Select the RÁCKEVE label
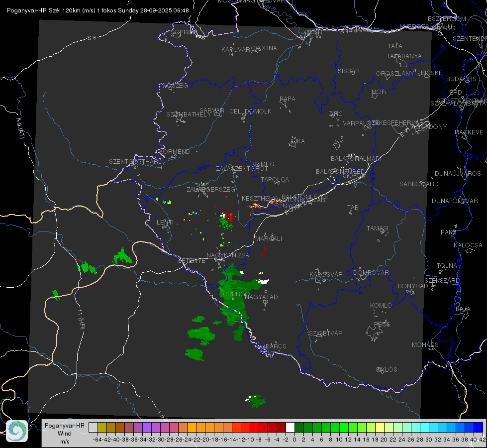The image size is (487, 448). coord(469,132)
